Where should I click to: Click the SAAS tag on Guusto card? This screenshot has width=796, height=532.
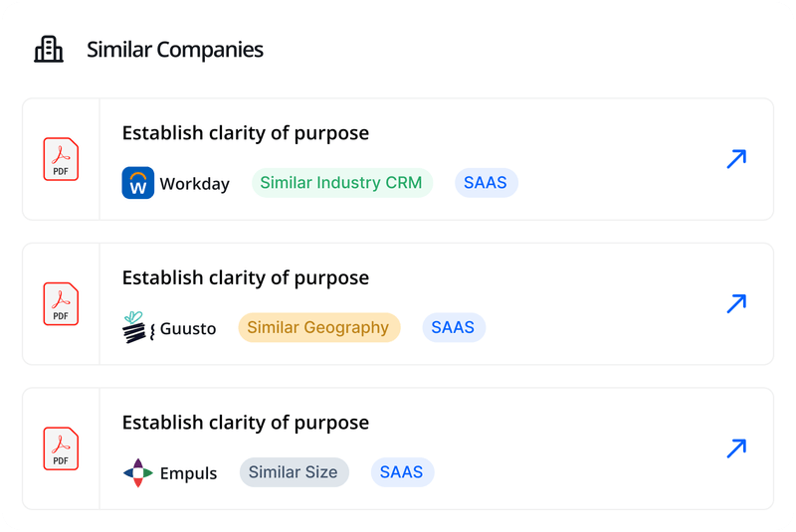tap(454, 327)
